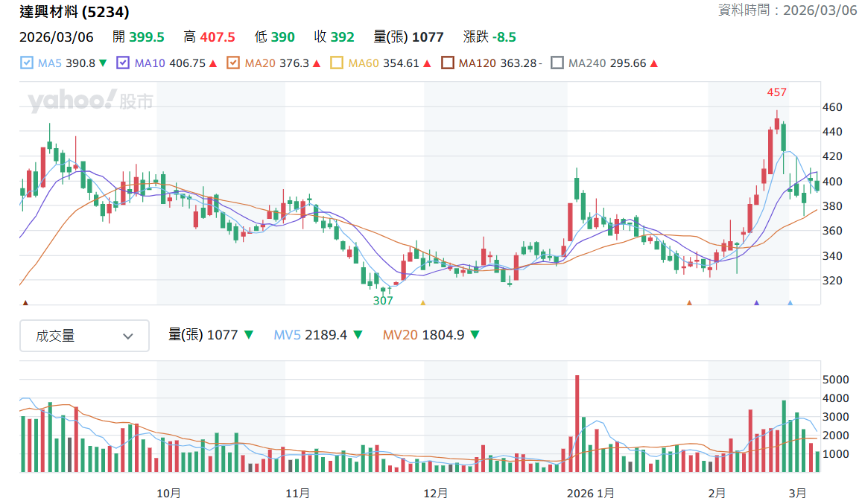Click the 457 high price label

tap(777, 92)
